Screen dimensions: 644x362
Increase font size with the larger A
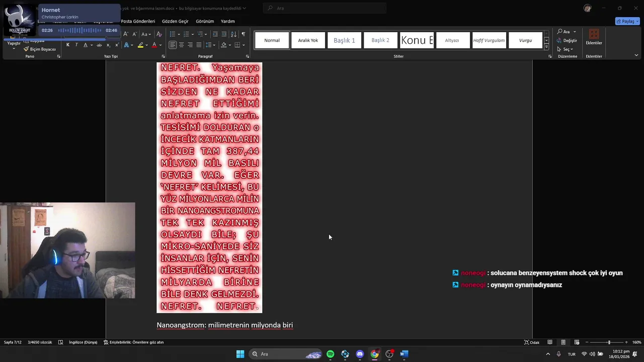pos(126,34)
